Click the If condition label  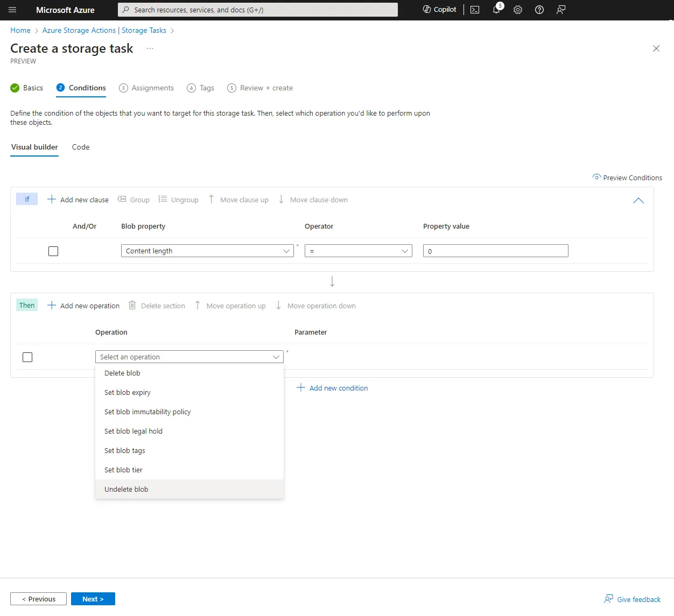tap(27, 199)
